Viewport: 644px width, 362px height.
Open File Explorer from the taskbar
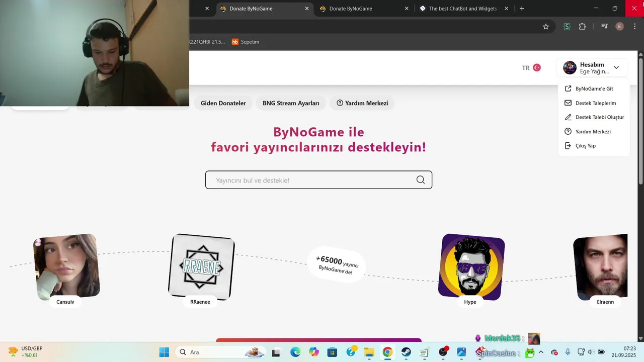[x=369, y=352]
